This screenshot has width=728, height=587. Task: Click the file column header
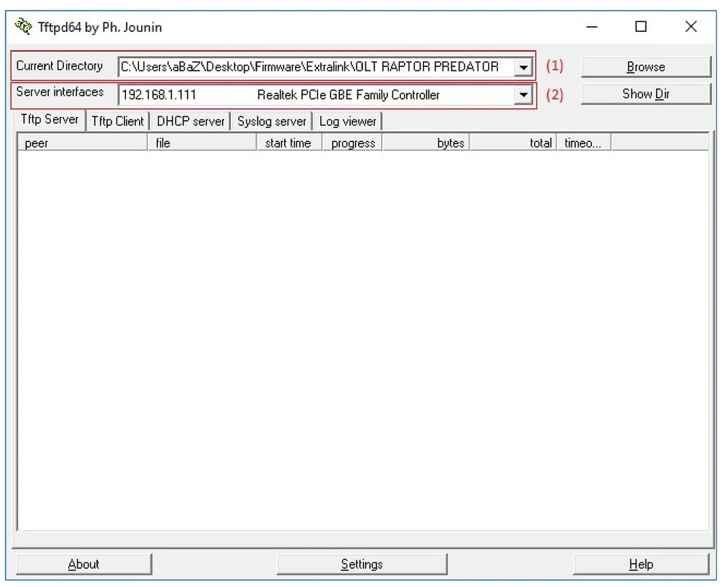[x=202, y=143]
